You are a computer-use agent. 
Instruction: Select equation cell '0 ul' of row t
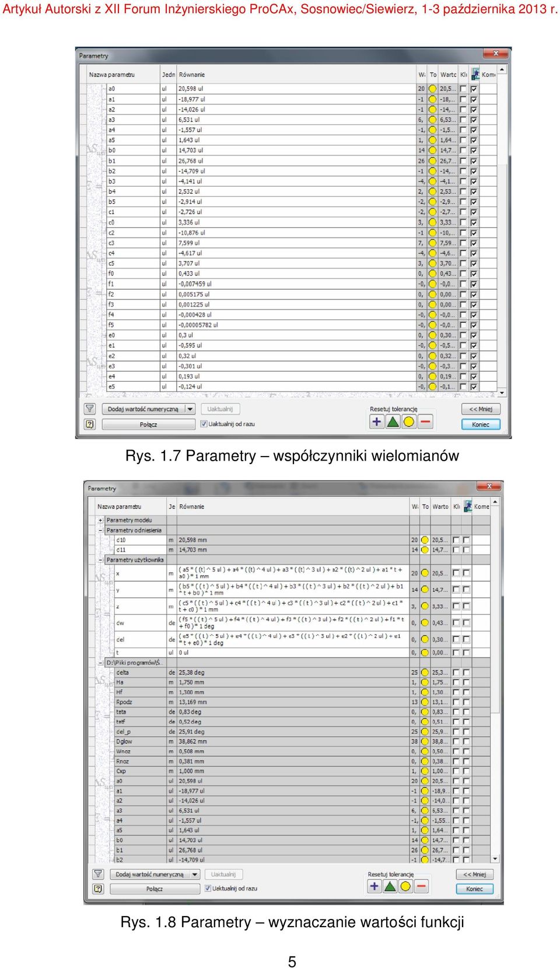click(x=293, y=653)
